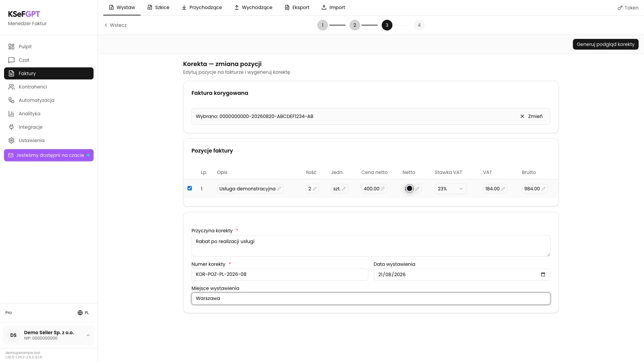Screen dimensions: 644x362
Task: Click the KSeFGPT logo
Action: pyautogui.click(x=24, y=14)
